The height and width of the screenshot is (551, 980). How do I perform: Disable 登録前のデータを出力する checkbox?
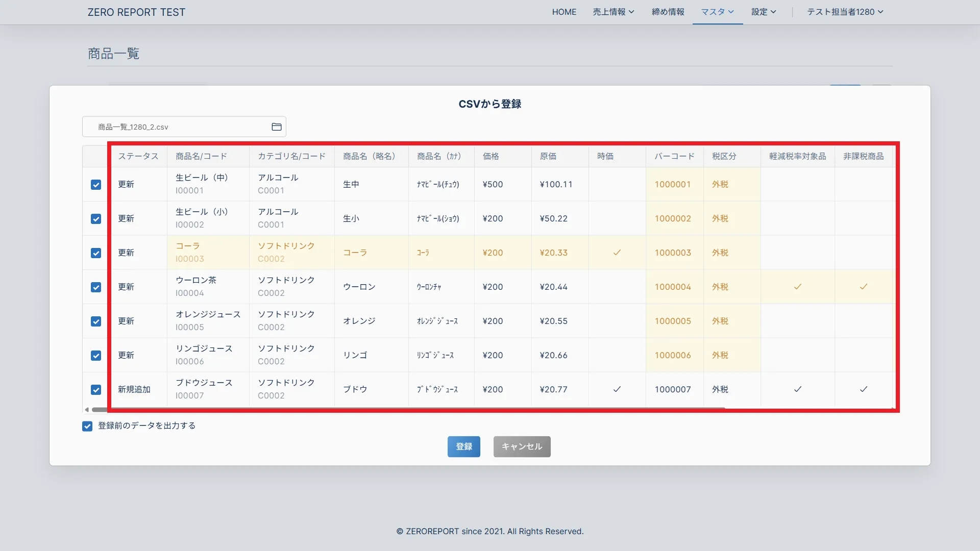(87, 426)
